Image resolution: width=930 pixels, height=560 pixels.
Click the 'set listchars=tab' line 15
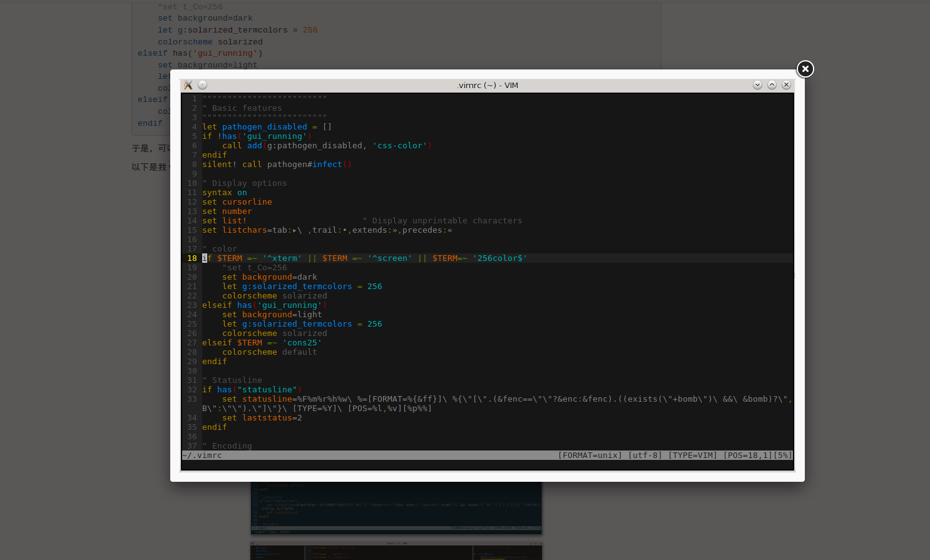pos(327,230)
